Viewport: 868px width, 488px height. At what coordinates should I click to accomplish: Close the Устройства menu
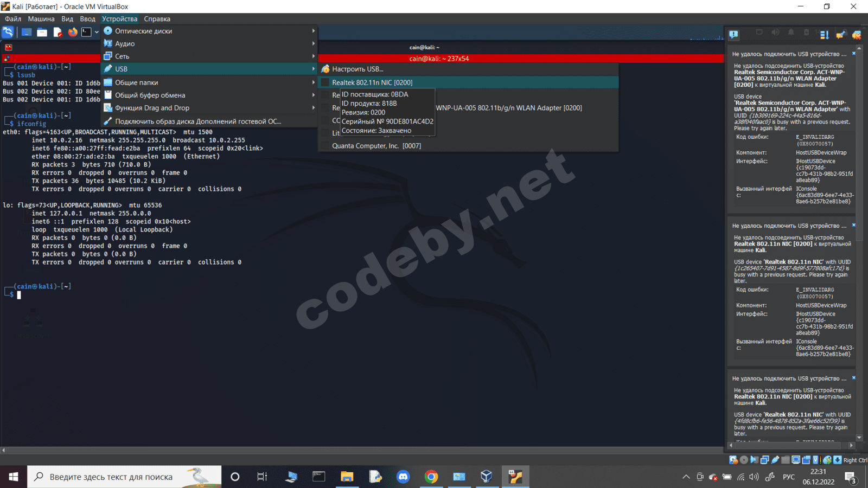click(120, 19)
